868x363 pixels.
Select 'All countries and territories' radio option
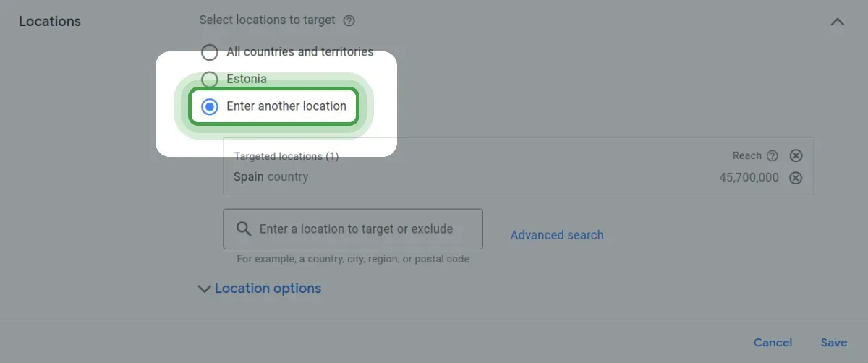(209, 52)
